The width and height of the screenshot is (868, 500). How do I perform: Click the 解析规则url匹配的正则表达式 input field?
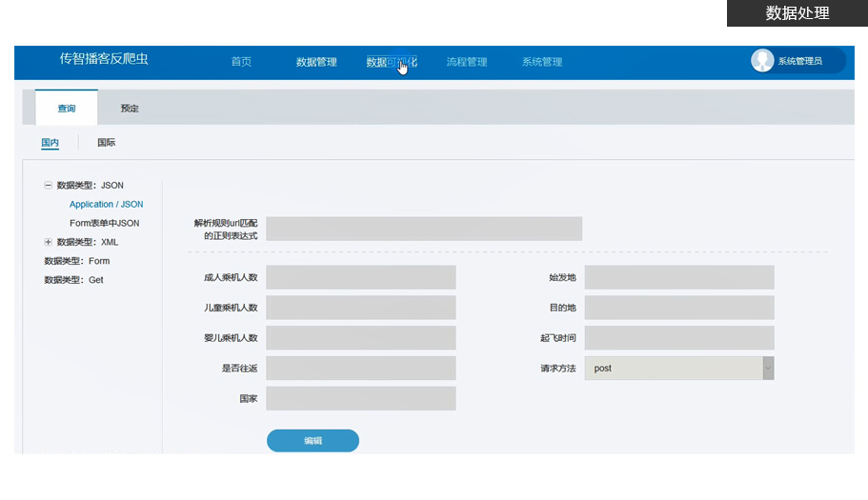click(423, 229)
